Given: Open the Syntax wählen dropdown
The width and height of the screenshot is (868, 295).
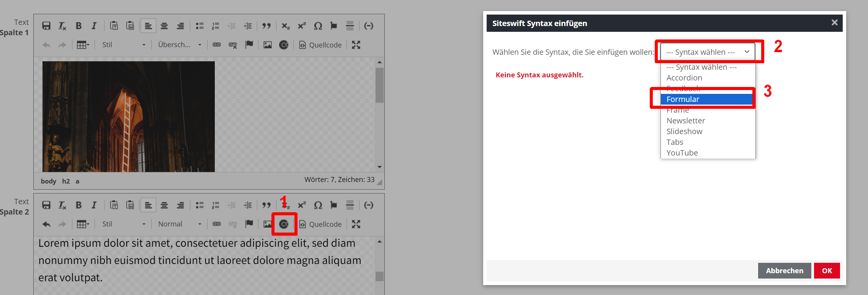Looking at the screenshot, I should pyautogui.click(x=708, y=52).
